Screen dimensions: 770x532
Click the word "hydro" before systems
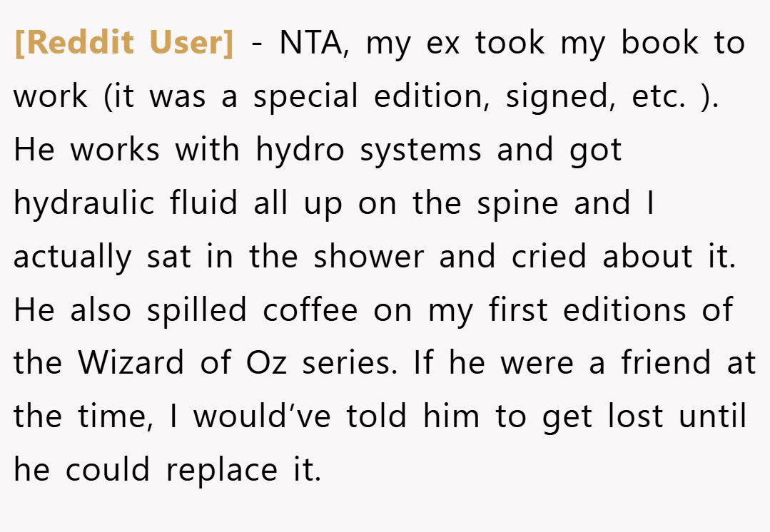(x=300, y=150)
